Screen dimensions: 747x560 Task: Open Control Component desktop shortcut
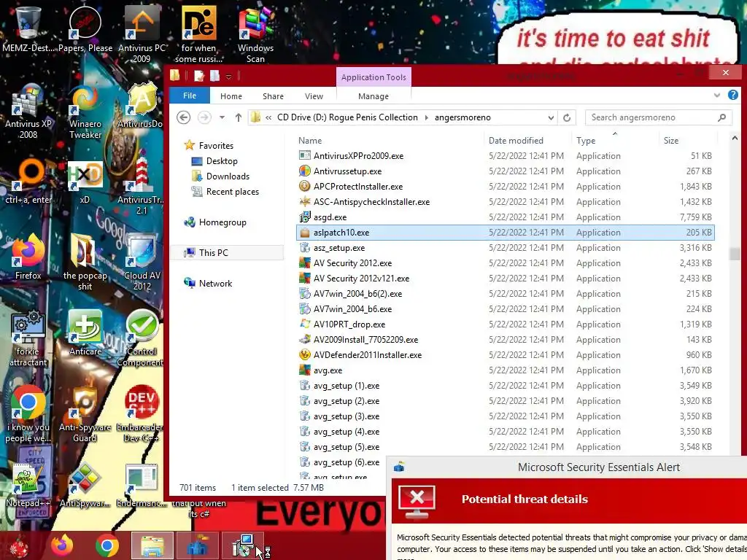pos(142,338)
